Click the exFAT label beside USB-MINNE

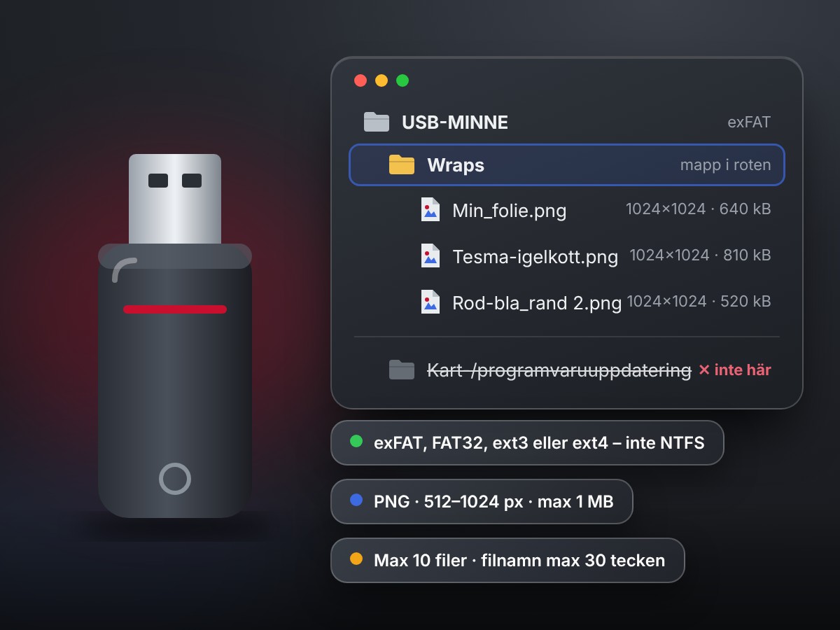[749, 122]
